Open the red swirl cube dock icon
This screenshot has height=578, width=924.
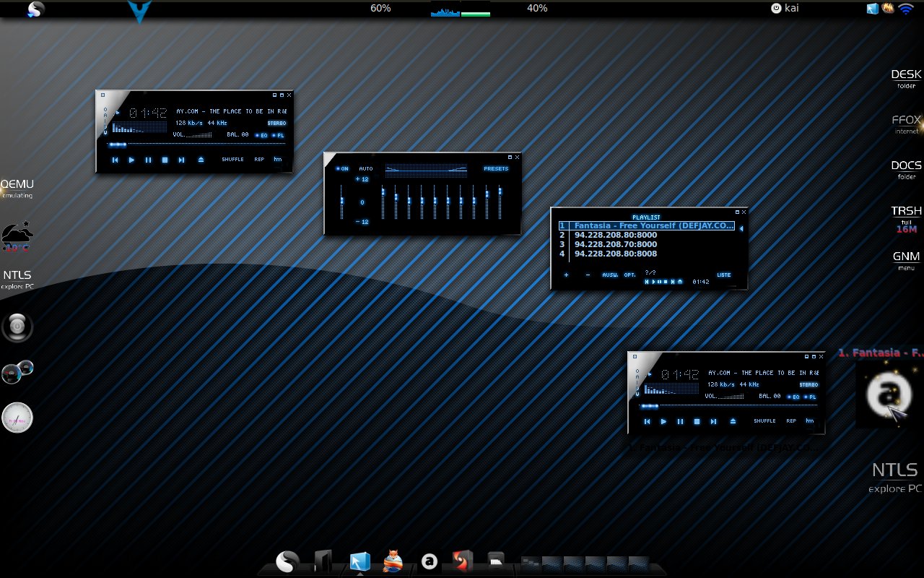pyautogui.click(x=463, y=561)
